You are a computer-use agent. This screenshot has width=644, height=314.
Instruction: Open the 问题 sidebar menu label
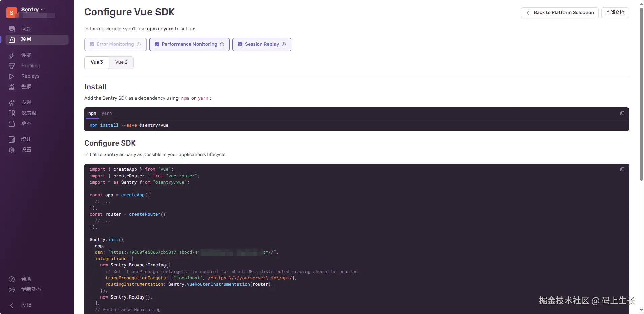[26, 29]
